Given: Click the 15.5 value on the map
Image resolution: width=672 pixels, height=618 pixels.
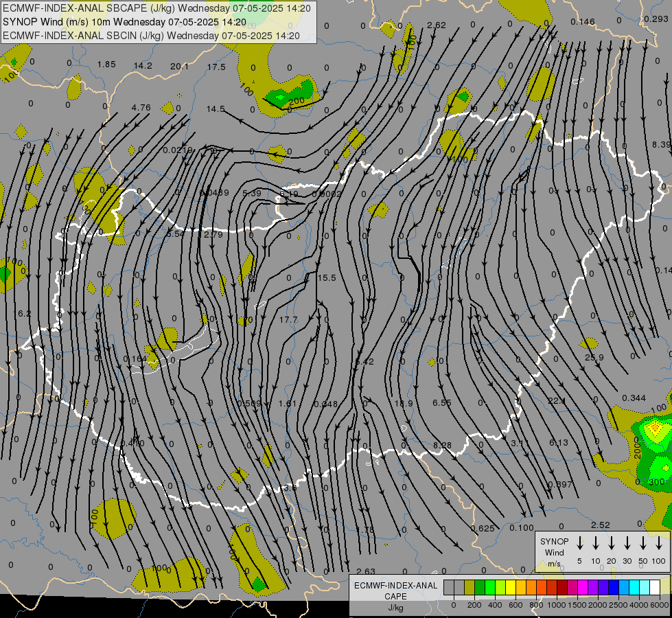Looking at the screenshot, I should [x=327, y=278].
